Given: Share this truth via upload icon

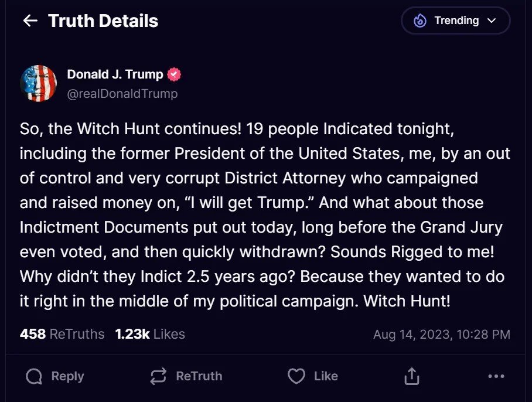Looking at the screenshot, I should tap(412, 376).
